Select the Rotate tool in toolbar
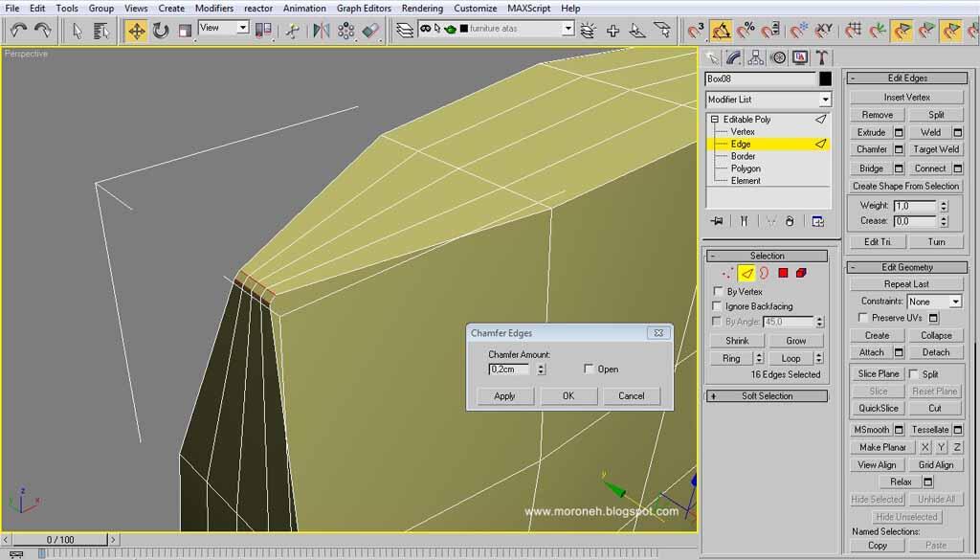This screenshot has height=560, width=980. click(x=161, y=31)
